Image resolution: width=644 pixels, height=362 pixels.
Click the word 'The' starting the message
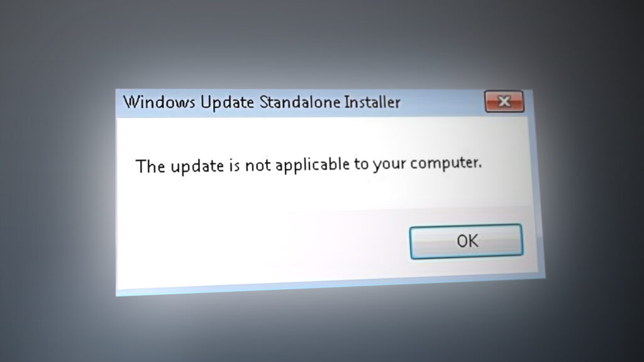coord(150,166)
